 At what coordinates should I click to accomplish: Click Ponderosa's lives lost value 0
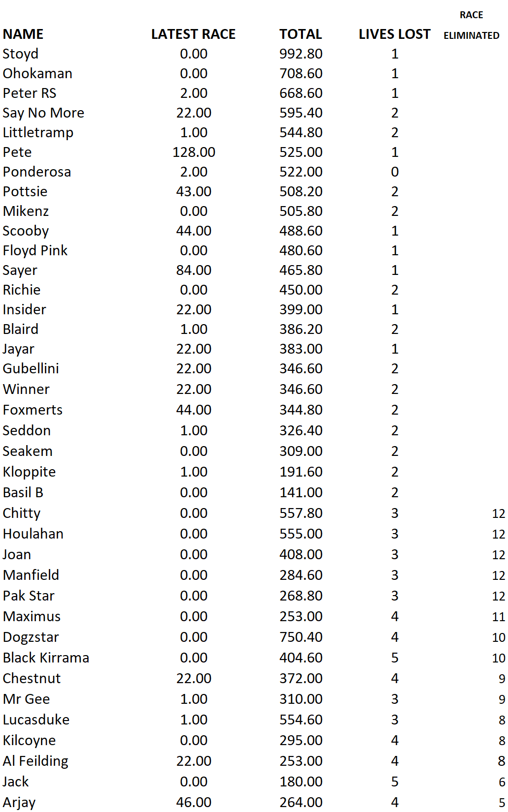[395, 172]
